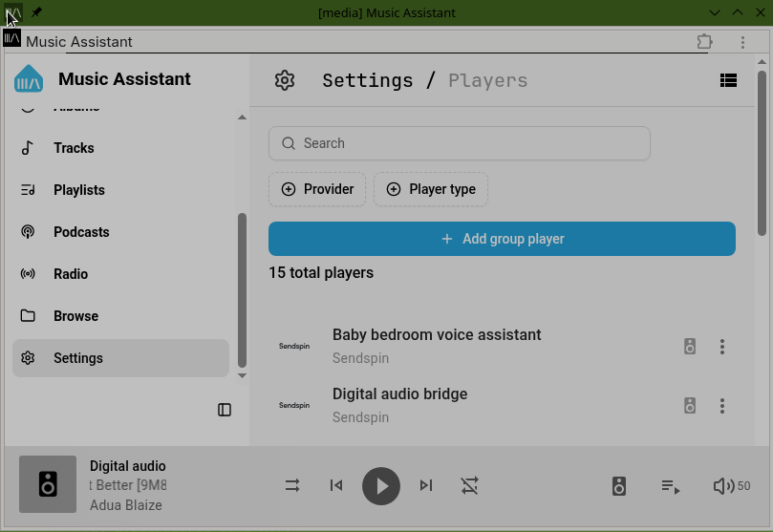
Task: Open the Radio section in sidebar
Action: [x=71, y=274]
